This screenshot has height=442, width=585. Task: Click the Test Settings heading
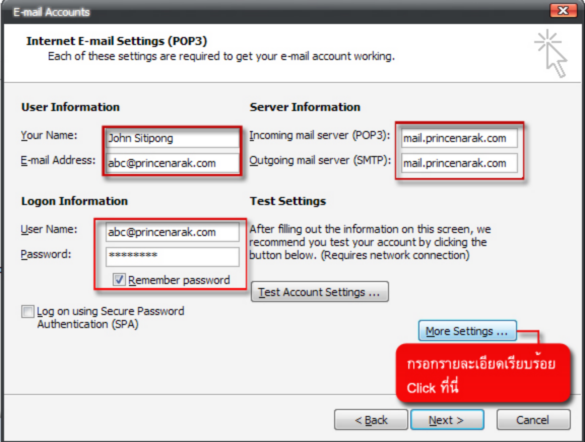(288, 201)
